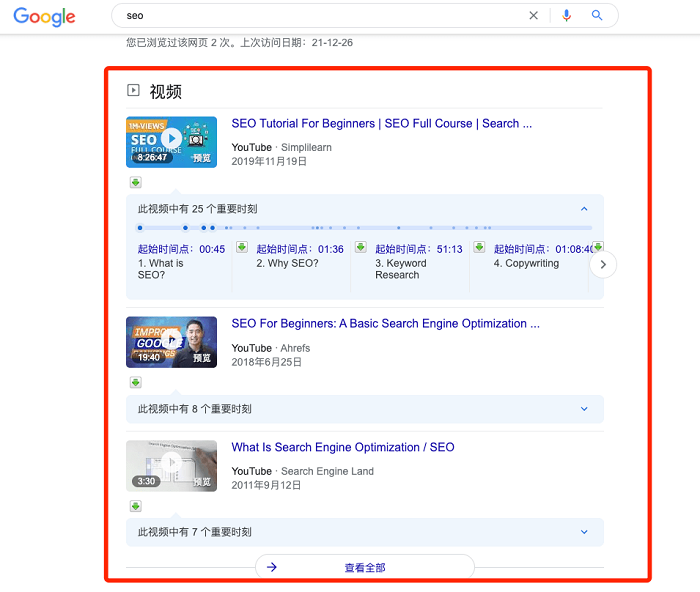Play the 3:30 Search Engine Land thumbnail
Viewport: 700px width, 592px height.
click(171, 466)
